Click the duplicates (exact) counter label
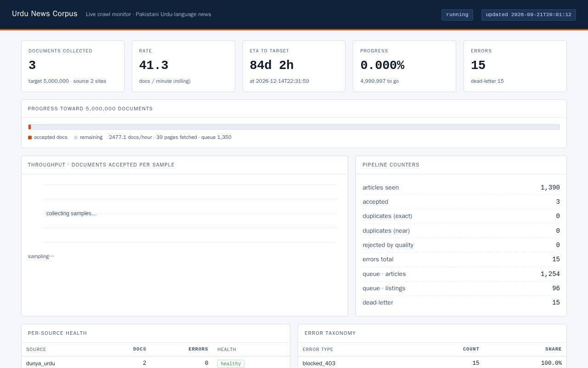The image size is (588, 368). tap(387, 216)
